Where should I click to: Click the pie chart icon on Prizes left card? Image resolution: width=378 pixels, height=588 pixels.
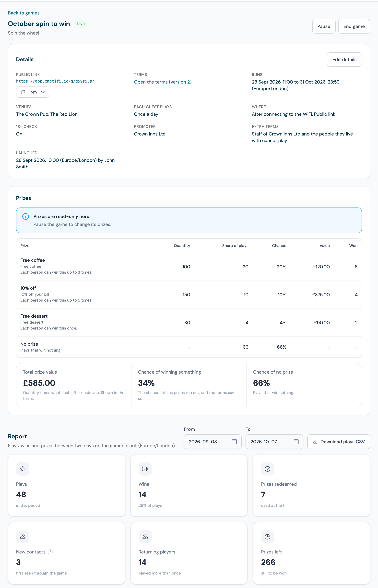tap(268, 537)
